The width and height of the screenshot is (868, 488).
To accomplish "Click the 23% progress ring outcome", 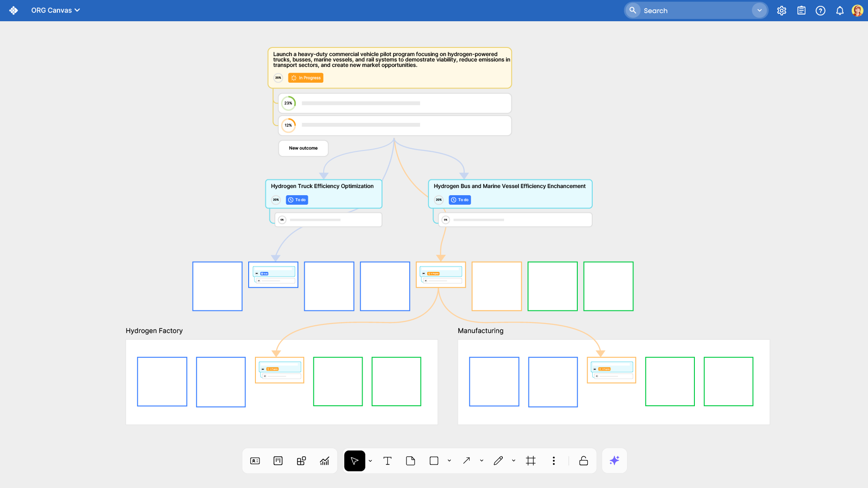I will [x=288, y=103].
